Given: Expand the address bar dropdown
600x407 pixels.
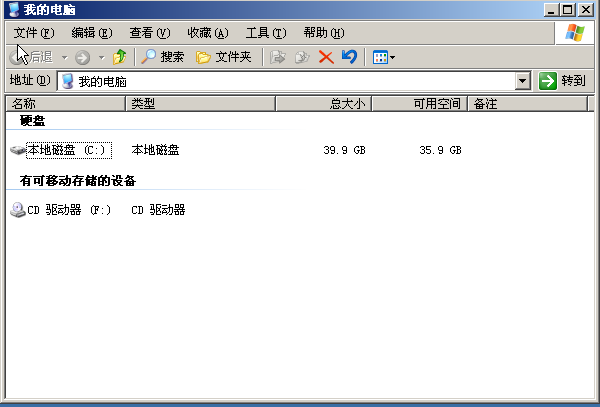Looking at the screenshot, I should click(x=522, y=81).
